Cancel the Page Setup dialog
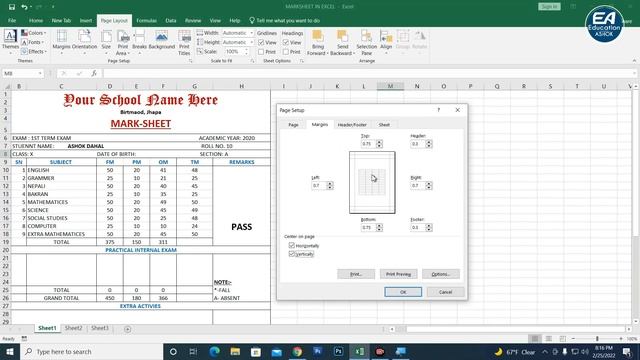The height and width of the screenshot is (360, 640). [445, 292]
